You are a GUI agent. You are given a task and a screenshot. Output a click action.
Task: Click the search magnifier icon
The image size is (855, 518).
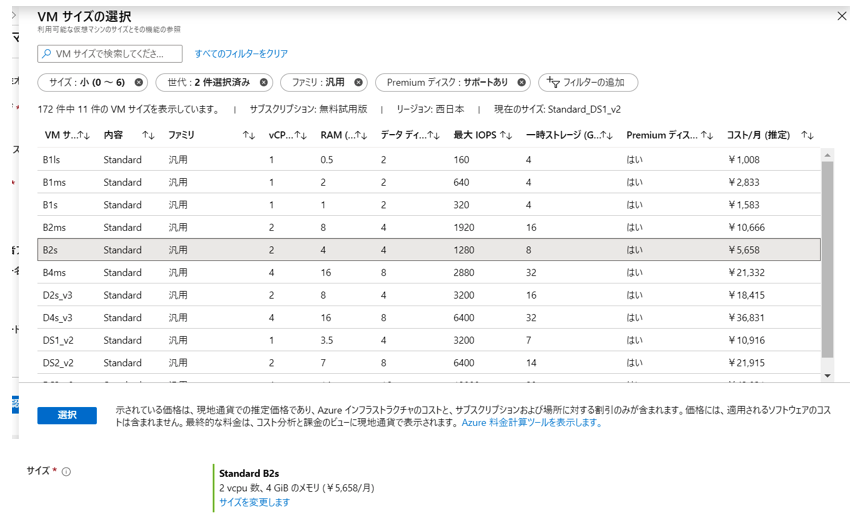click(x=47, y=53)
